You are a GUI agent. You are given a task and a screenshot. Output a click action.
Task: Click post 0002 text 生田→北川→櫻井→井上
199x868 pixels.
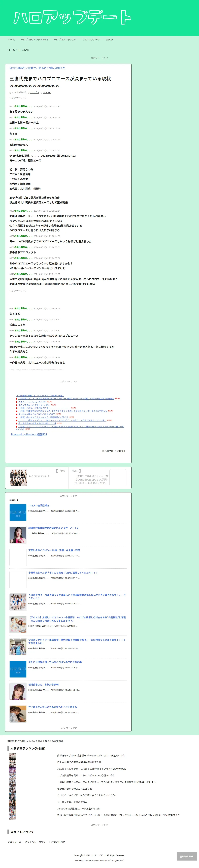click(x=24, y=123)
